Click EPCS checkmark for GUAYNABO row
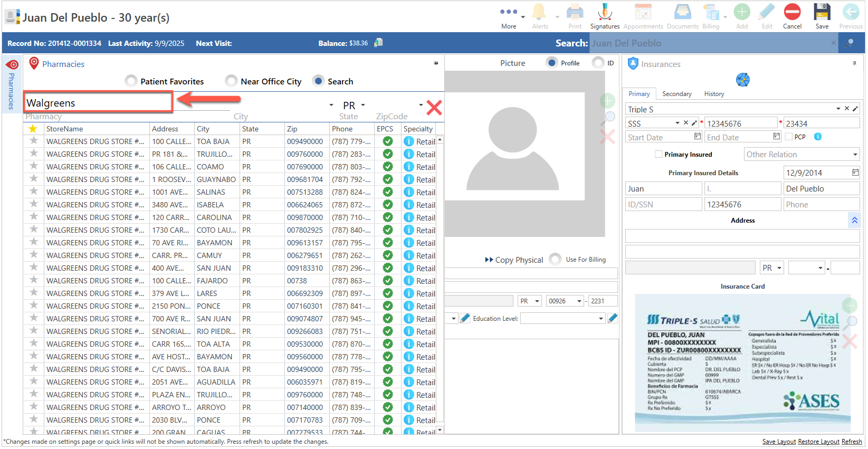The height and width of the screenshot is (449, 868). click(x=388, y=179)
